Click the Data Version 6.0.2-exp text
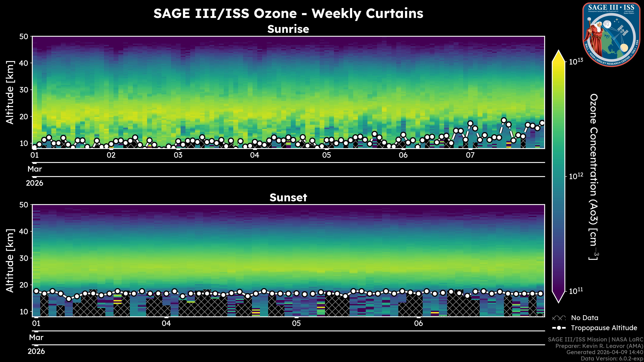644x362 pixels. tap(612, 359)
